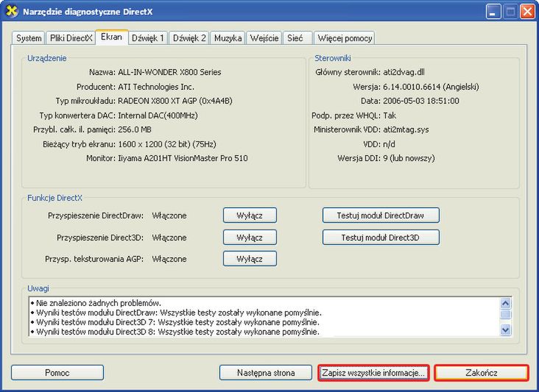Click the Uwagi scrollbar thumb
The width and height of the screenshot is (539, 392).
[505, 314]
